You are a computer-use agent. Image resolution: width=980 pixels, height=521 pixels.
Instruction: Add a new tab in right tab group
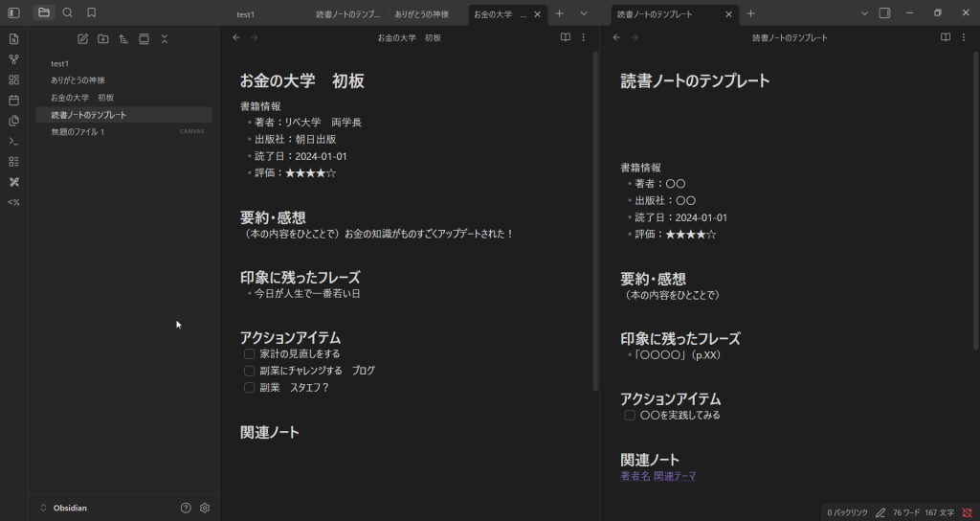coord(750,13)
